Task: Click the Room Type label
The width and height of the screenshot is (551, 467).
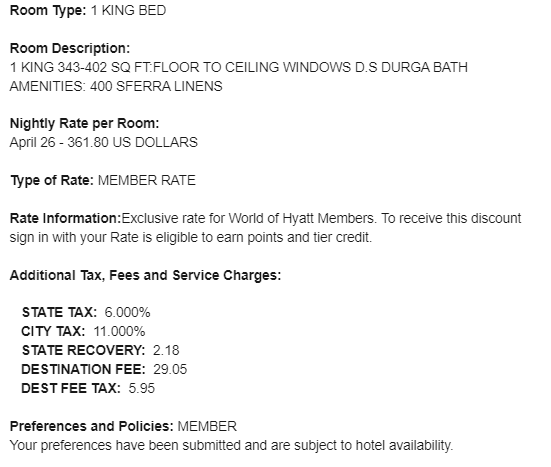Action: coord(48,11)
